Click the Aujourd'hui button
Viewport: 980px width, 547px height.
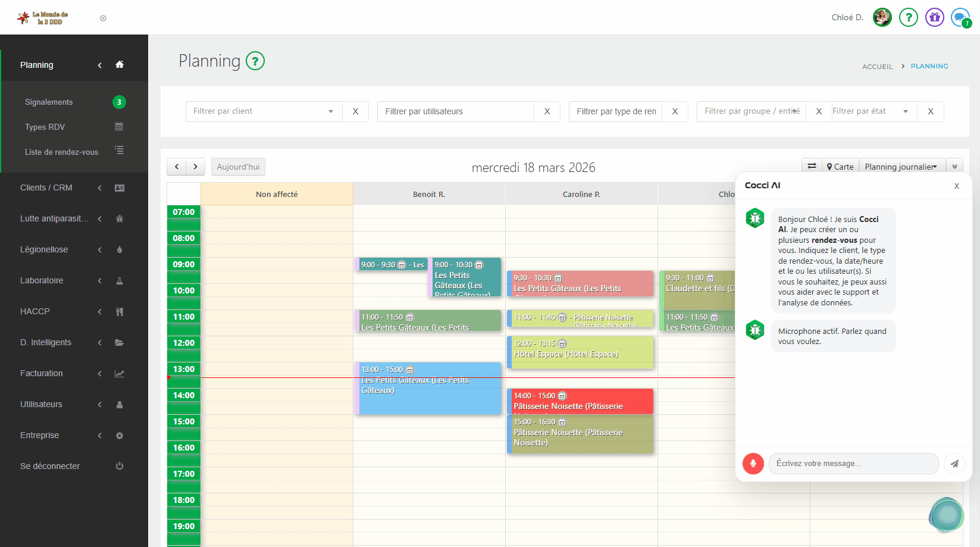point(238,167)
